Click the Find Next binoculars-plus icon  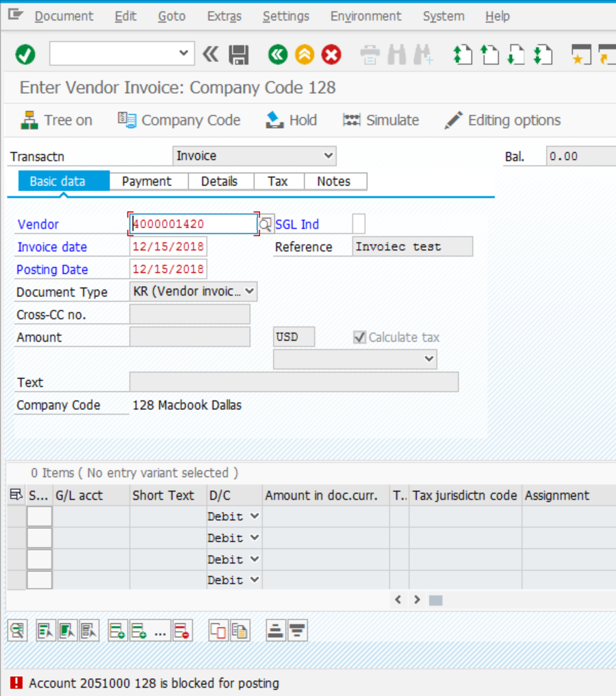coord(423,55)
